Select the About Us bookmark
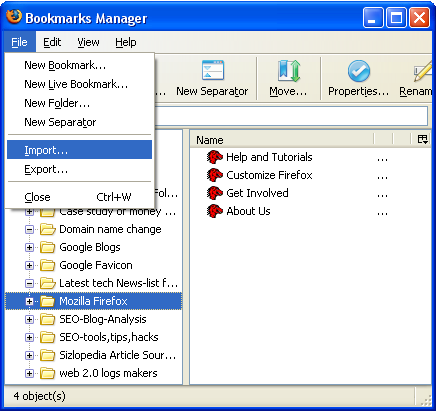Screen dimensions: 436x412 point(248,211)
